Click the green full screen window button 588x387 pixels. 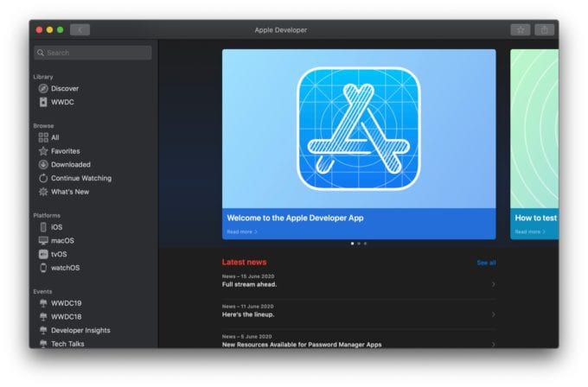[x=60, y=30]
